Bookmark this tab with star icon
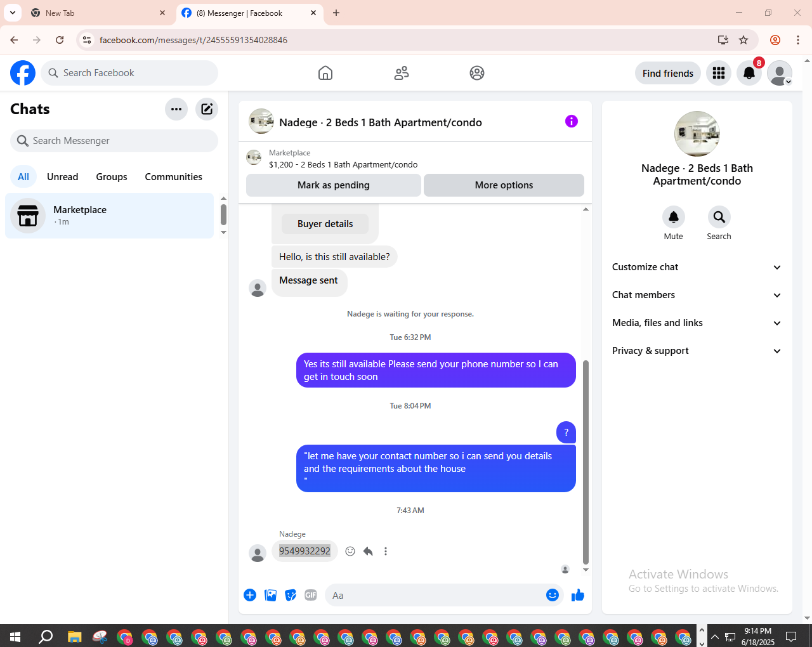The height and width of the screenshot is (647, 812). tap(743, 40)
